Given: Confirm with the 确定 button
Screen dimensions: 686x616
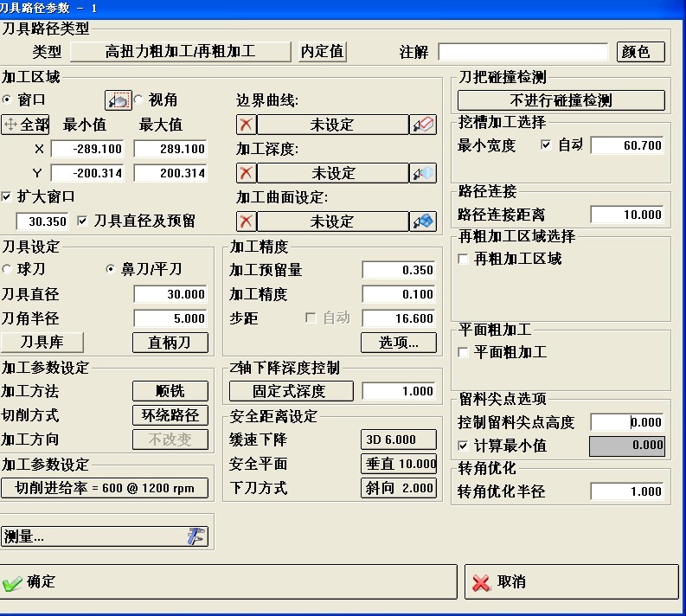Looking at the screenshot, I should tap(228, 582).
